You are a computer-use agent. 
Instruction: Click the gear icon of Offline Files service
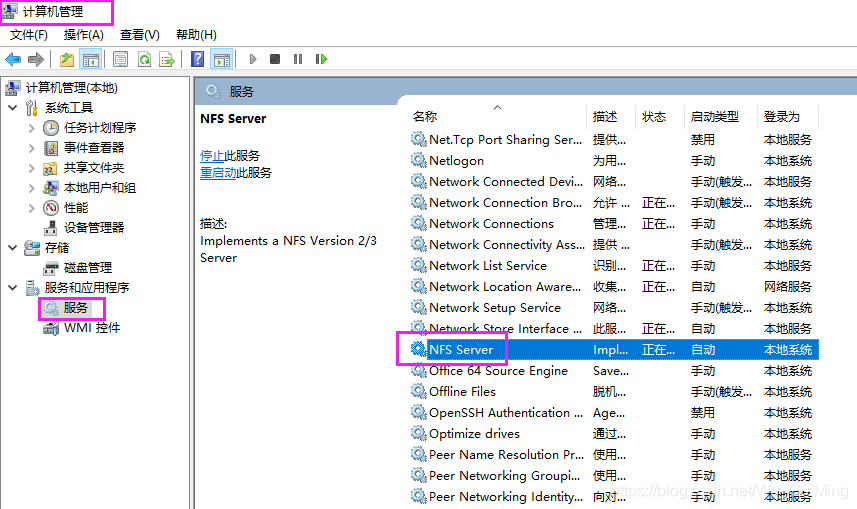point(419,391)
